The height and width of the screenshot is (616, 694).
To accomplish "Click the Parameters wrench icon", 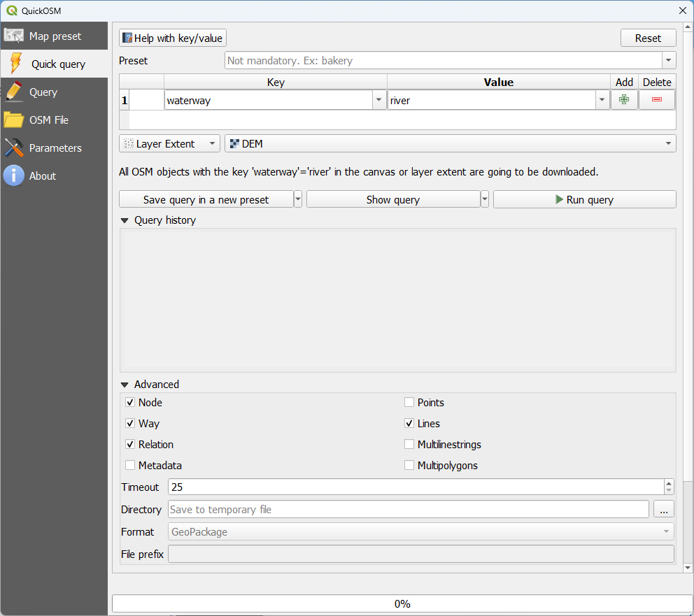I will (x=12, y=148).
